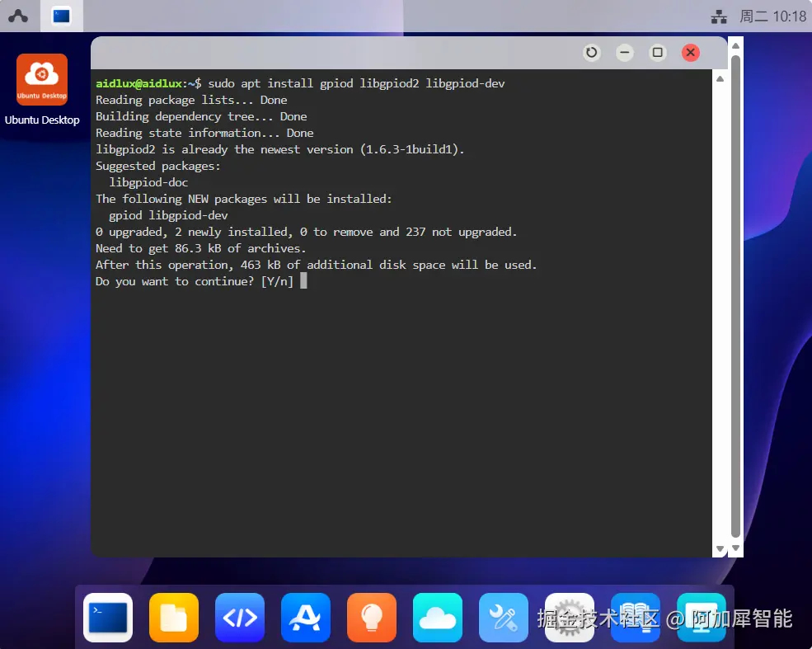Select the terminal task icon in top bar
The height and width of the screenshot is (649, 812).
pyautogui.click(x=61, y=16)
